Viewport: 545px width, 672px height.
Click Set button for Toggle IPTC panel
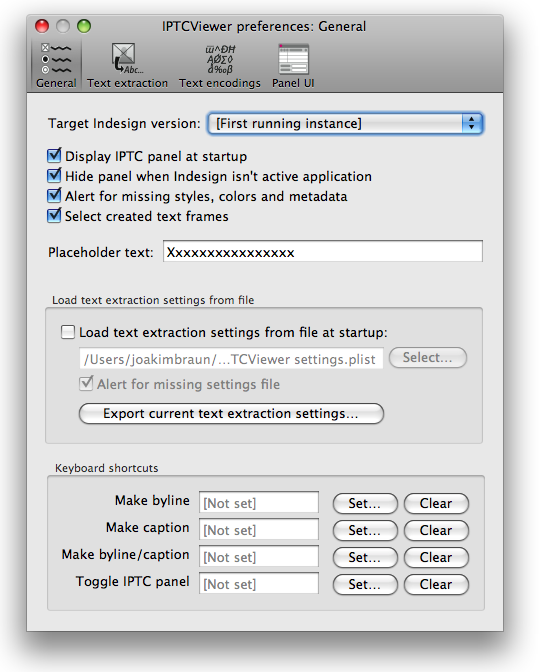coord(365,584)
